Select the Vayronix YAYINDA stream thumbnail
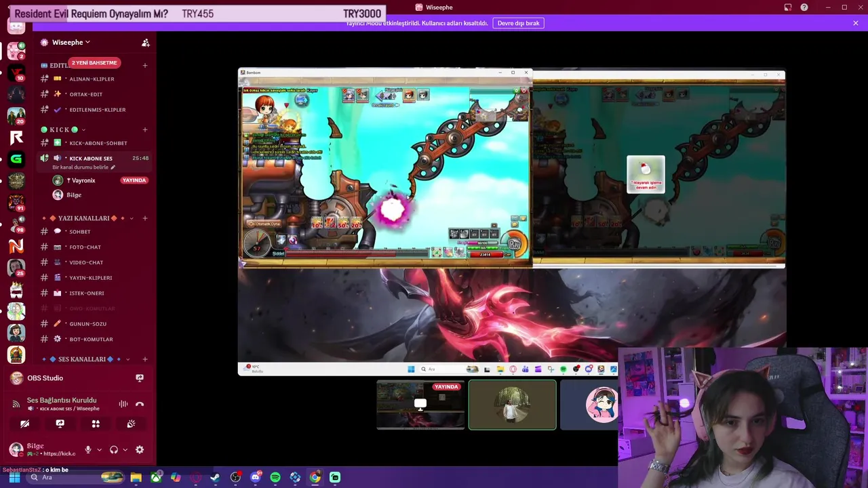 [420, 405]
